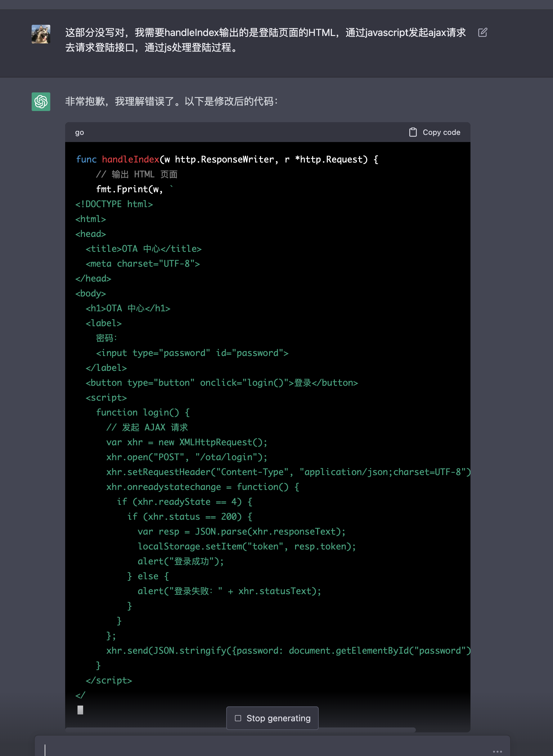Viewport: 553px width, 756px height.
Task: Click the localStorage.setItem("token") line
Action: [247, 546]
